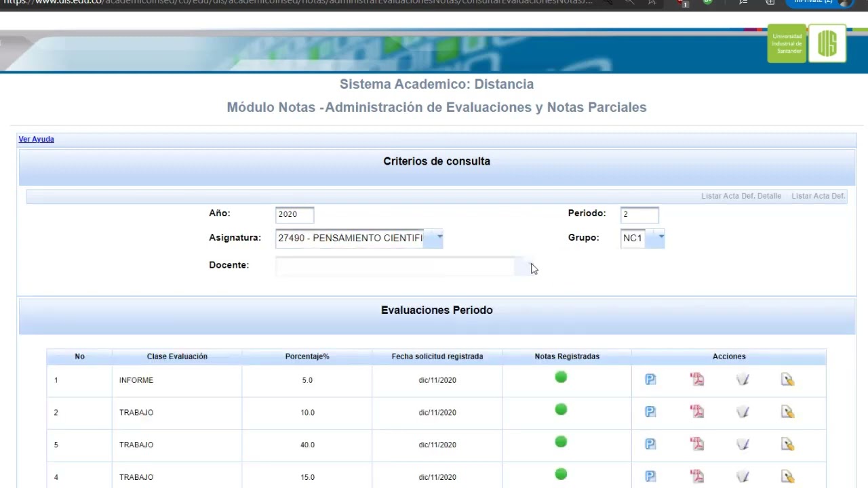Image resolution: width=868 pixels, height=488 pixels.
Task: Click the Notas Registradas column header
Action: tap(567, 357)
